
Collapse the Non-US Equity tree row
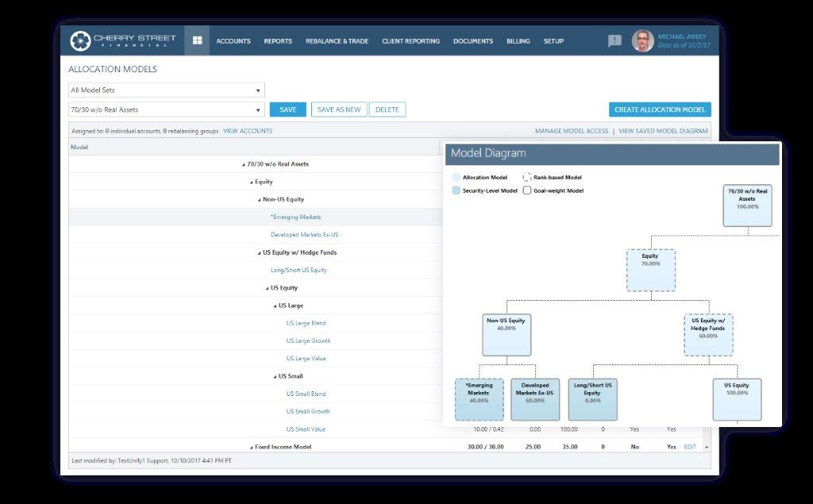tap(260, 200)
